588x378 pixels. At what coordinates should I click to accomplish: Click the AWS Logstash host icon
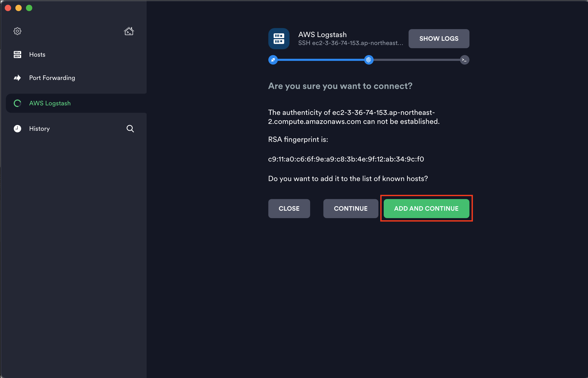(279, 39)
